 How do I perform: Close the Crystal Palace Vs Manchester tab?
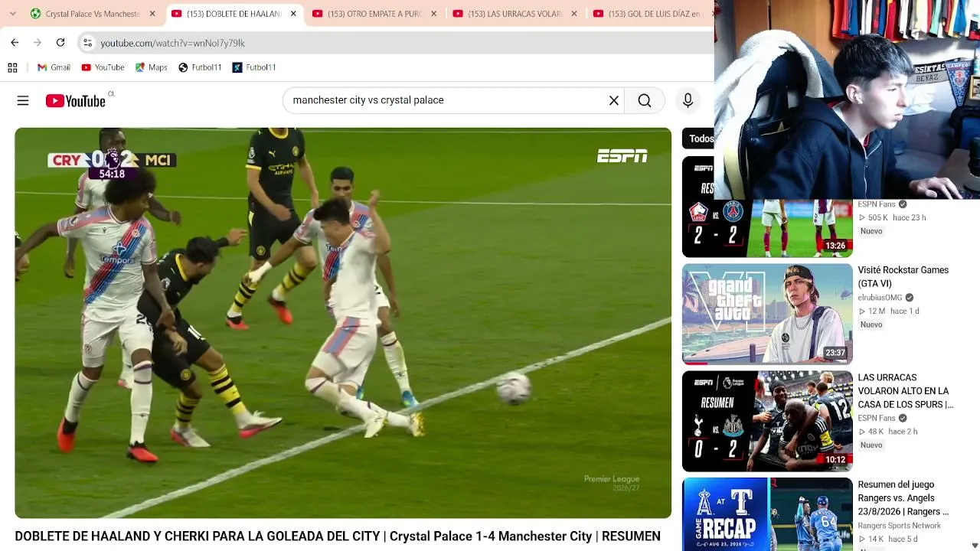(152, 14)
